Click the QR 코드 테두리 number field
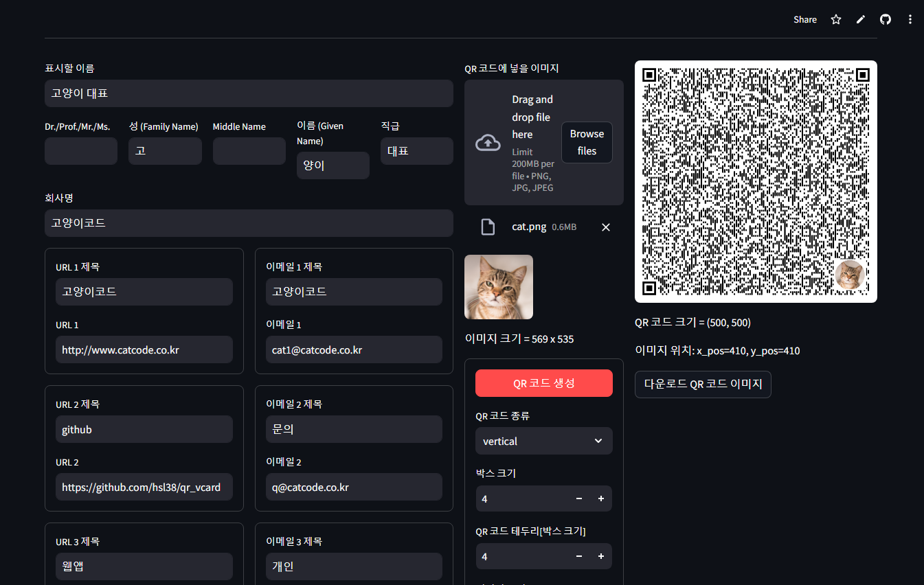 pyautogui.click(x=522, y=556)
